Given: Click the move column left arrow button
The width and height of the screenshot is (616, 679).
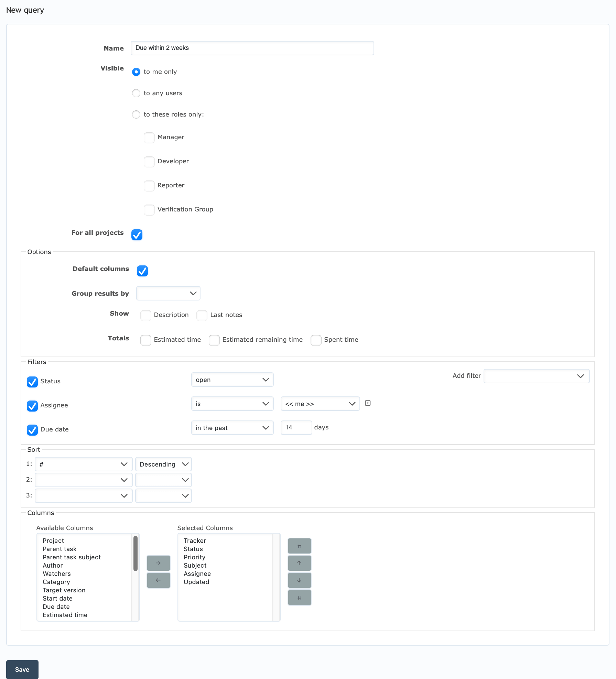Looking at the screenshot, I should (x=158, y=580).
